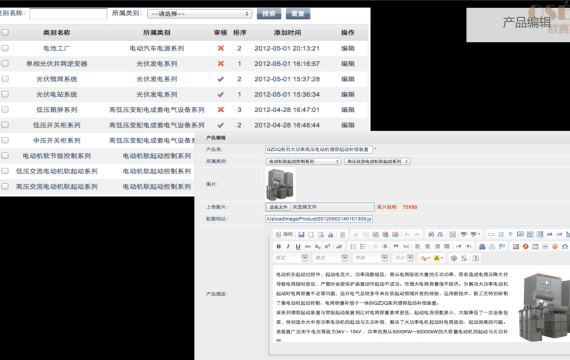Open the 格式 format dropdown in the editor

(x=331, y=258)
